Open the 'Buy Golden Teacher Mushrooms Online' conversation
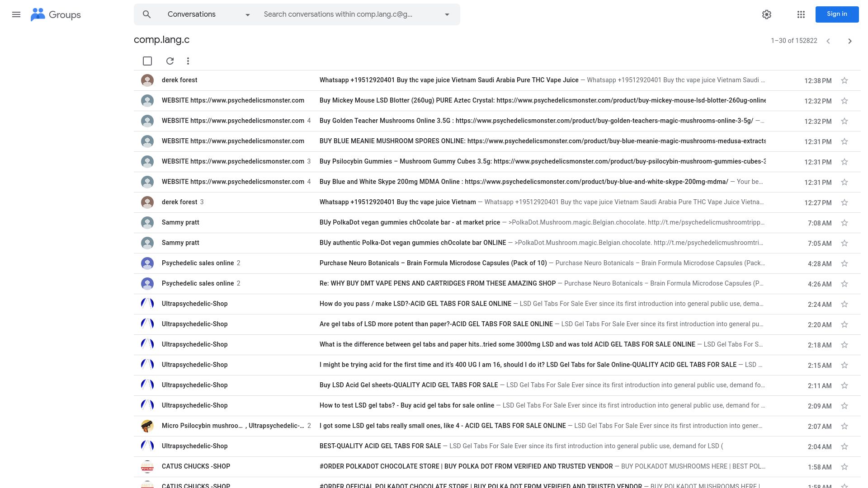 [x=497, y=121]
